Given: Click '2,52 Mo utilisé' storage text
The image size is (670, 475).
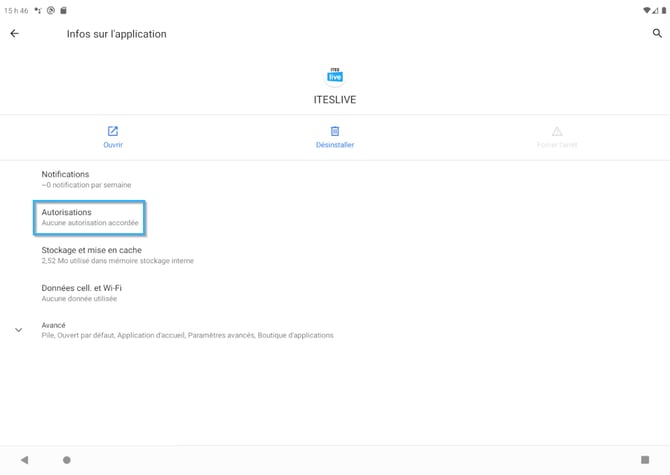Looking at the screenshot, I should click(x=118, y=261).
